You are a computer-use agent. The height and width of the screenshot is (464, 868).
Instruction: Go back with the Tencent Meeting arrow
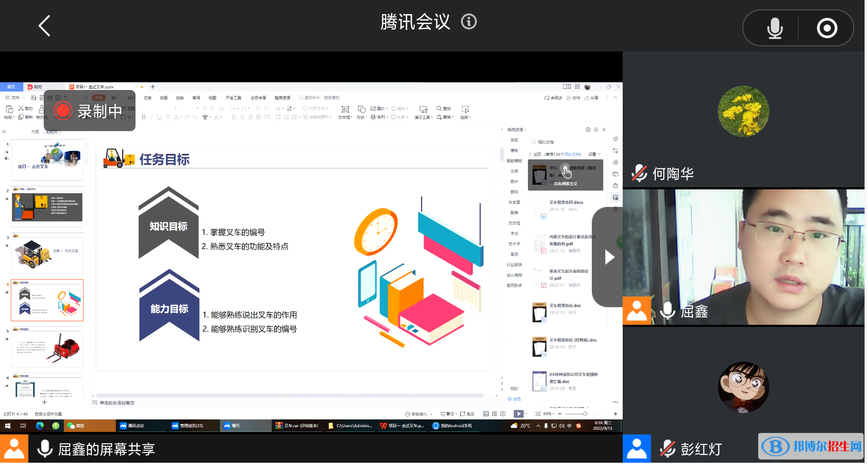(45, 26)
